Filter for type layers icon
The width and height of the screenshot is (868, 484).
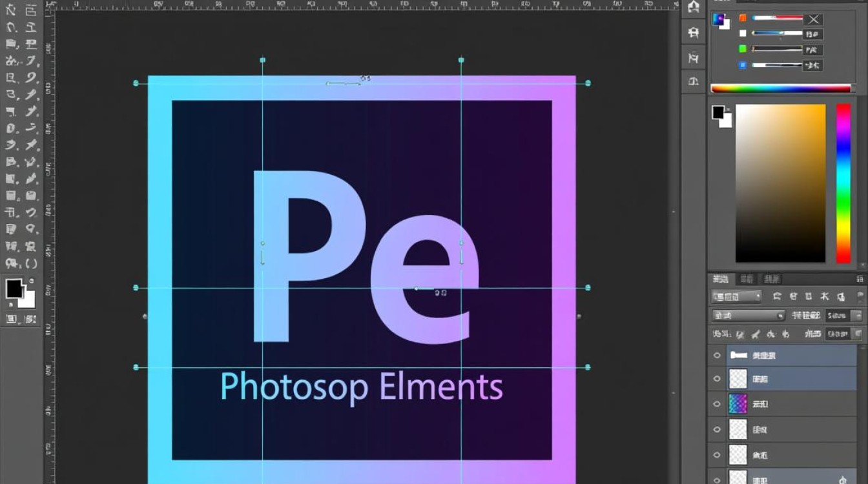pos(809,297)
